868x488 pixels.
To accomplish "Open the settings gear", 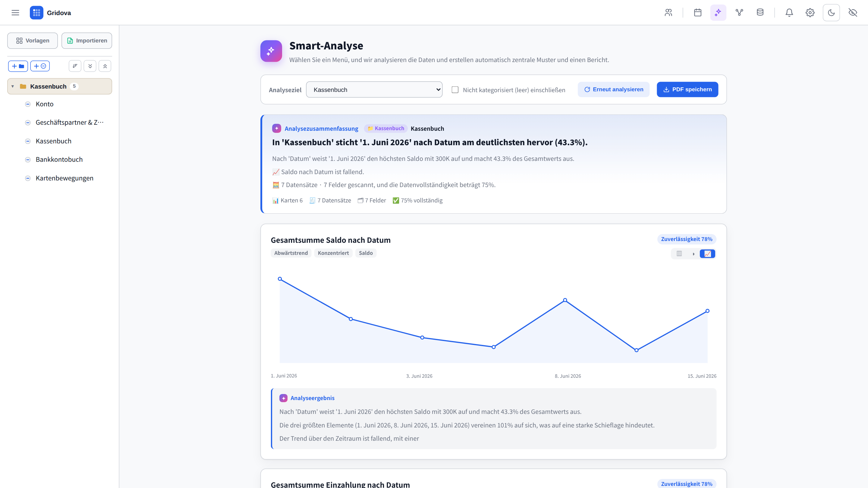I will pos(810,13).
